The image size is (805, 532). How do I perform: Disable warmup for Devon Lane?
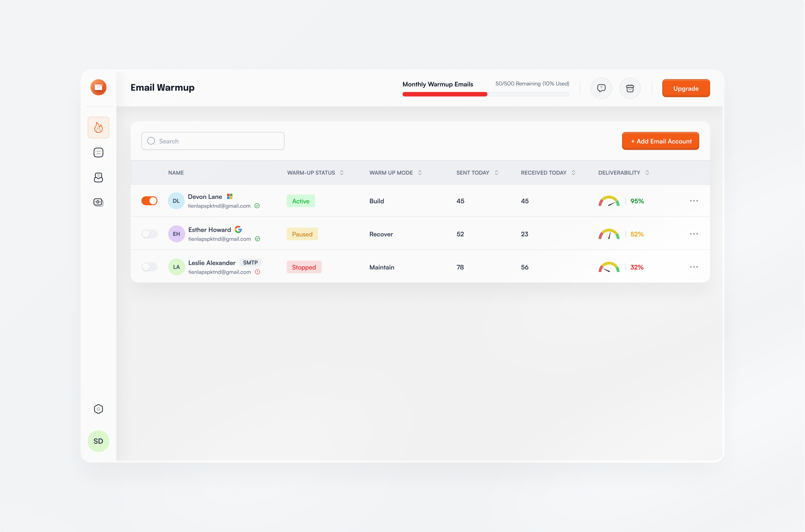click(149, 201)
